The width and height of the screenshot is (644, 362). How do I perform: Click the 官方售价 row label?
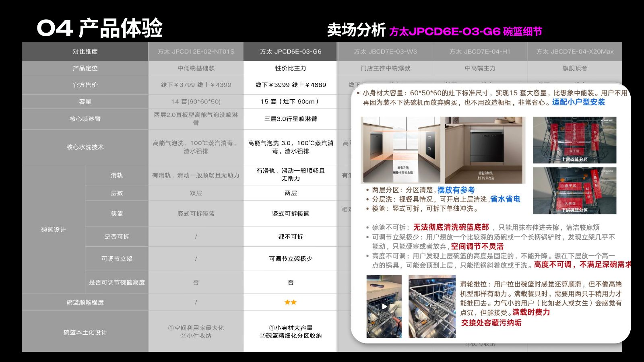[85, 85]
